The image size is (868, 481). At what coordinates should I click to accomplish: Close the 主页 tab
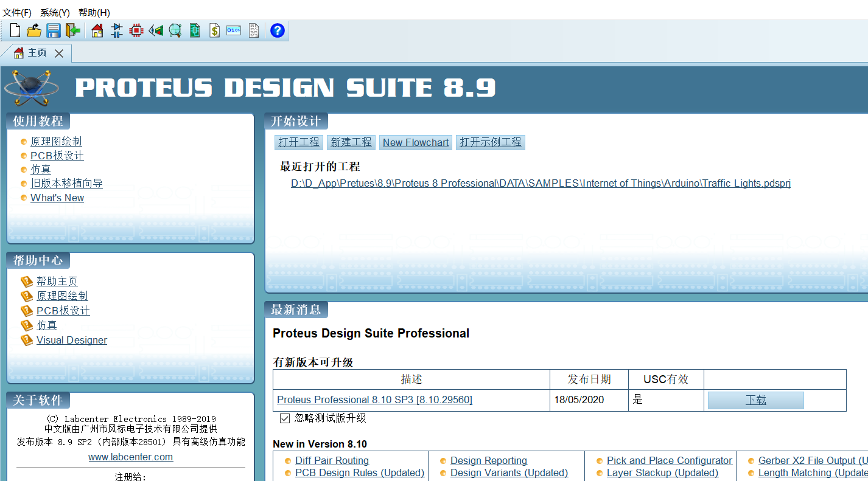pyautogui.click(x=59, y=54)
